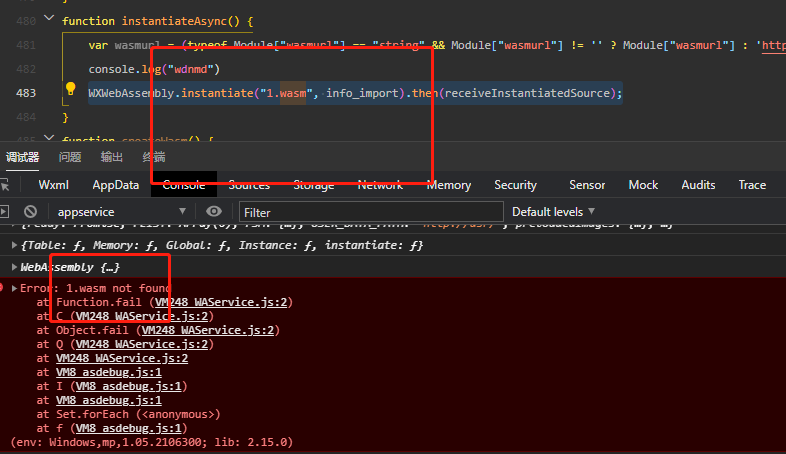The height and width of the screenshot is (454, 786).
Task: Switch to the 问题 tab
Action: pyautogui.click(x=70, y=157)
